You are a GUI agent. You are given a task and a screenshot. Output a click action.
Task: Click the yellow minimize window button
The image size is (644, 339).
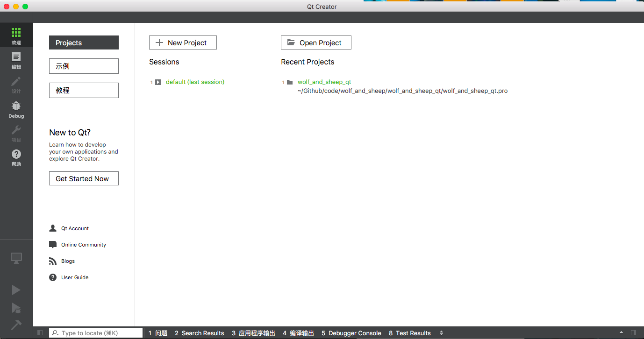point(16,7)
